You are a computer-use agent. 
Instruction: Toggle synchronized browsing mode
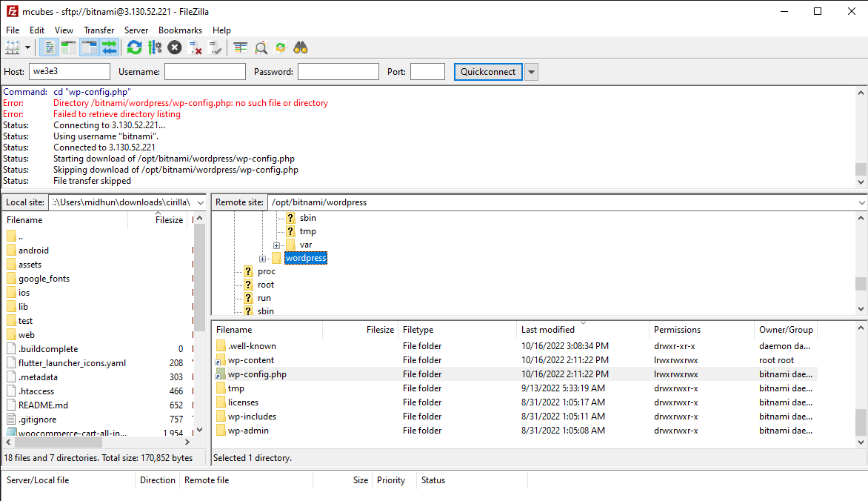pyautogui.click(x=280, y=47)
